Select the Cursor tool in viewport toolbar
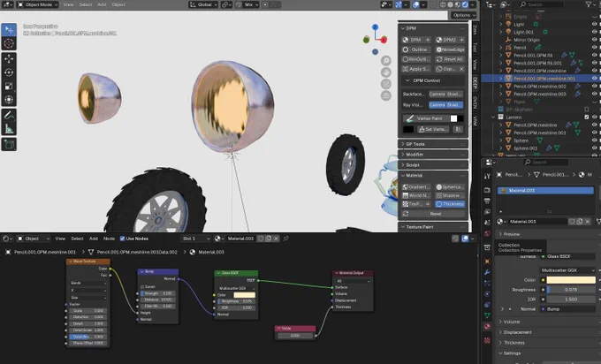The height and width of the screenshot is (364, 601). tap(9, 43)
